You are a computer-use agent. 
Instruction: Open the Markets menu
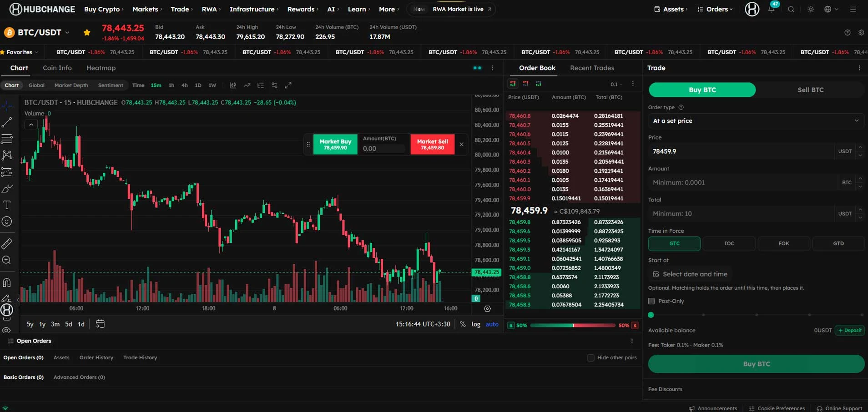(147, 9)
